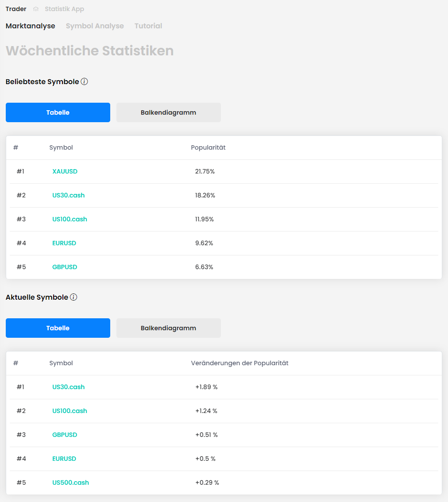Click the home icon in the breadcrumb
This screenshot has height=502, width=448.
pyautogui.click(x=36, y=9)
